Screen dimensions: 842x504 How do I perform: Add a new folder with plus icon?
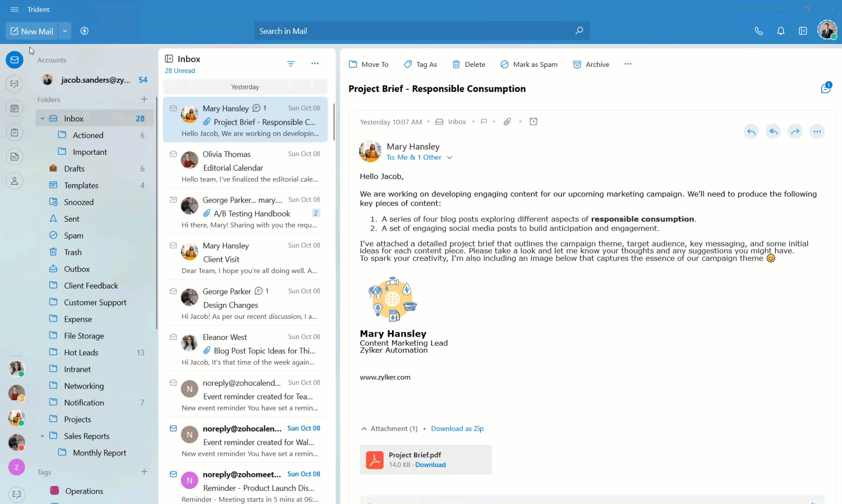pos(144,99)
